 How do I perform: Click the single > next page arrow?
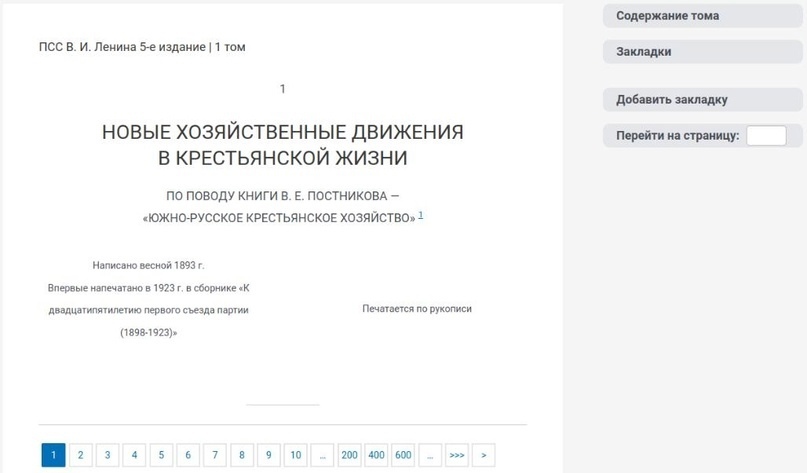click(484, 455)
